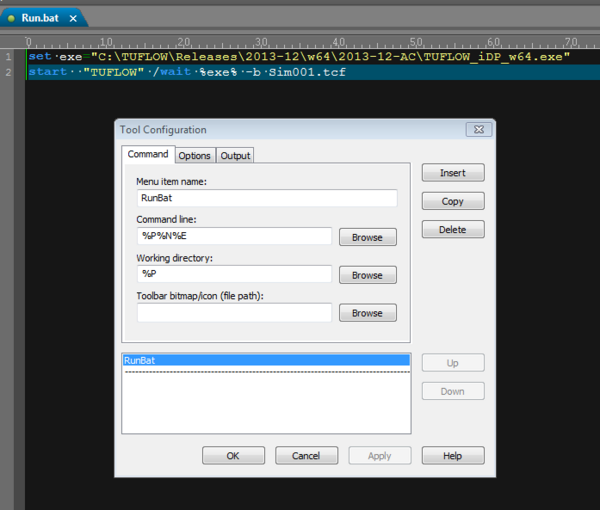Viewport: 600px width, 510px height.
Task: Delete the selected tool entry
Action: [x=452, y=229]
